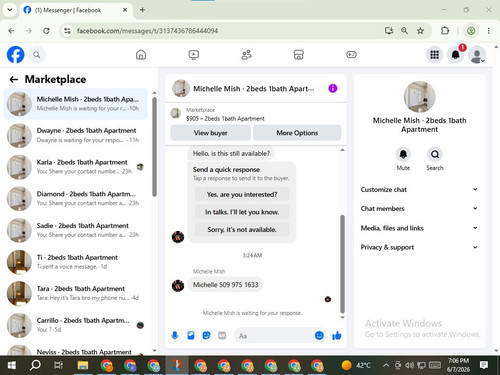The height and width of the screenshot is (375, 500).
Task: Open the browser Extensions puzzle icon
Action: tap(445, 31)
